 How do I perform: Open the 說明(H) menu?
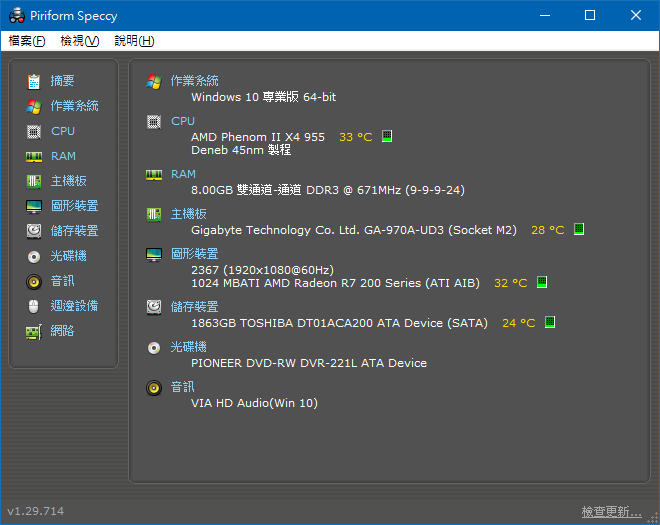pos(135,41)
